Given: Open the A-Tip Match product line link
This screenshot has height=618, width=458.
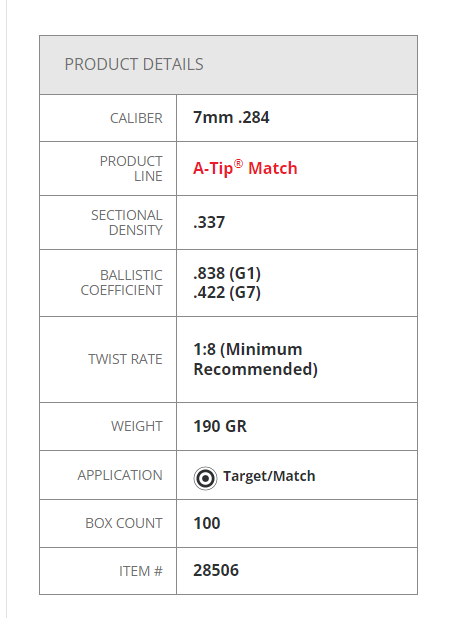Looking at the screenshot, I should click(245, 168).
